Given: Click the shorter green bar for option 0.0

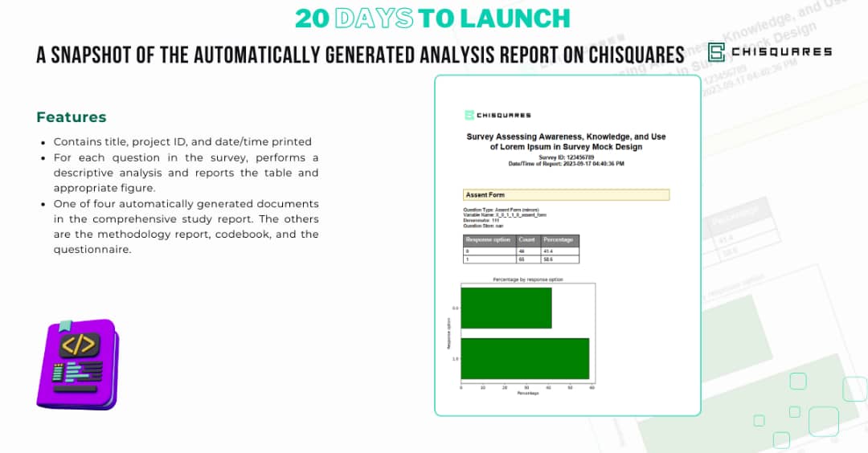Looking at the screenshot, I should point(506,308).
